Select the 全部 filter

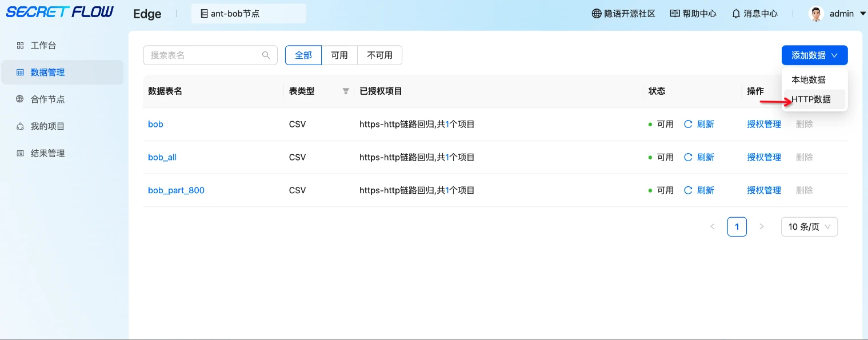[303, 55]
